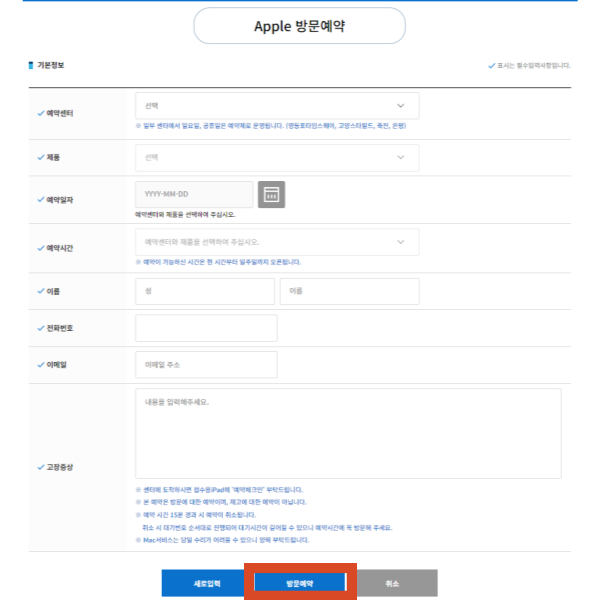Viewport: 600px width, 600px height.
Task: Open the 예약센터 dropdown
Action: [277, 106]
